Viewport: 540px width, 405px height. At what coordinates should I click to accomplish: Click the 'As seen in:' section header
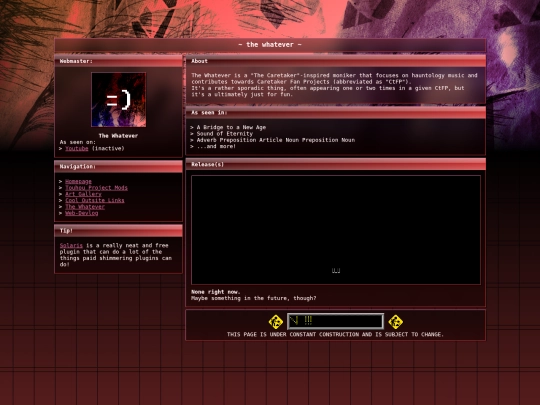coord(336,113)
